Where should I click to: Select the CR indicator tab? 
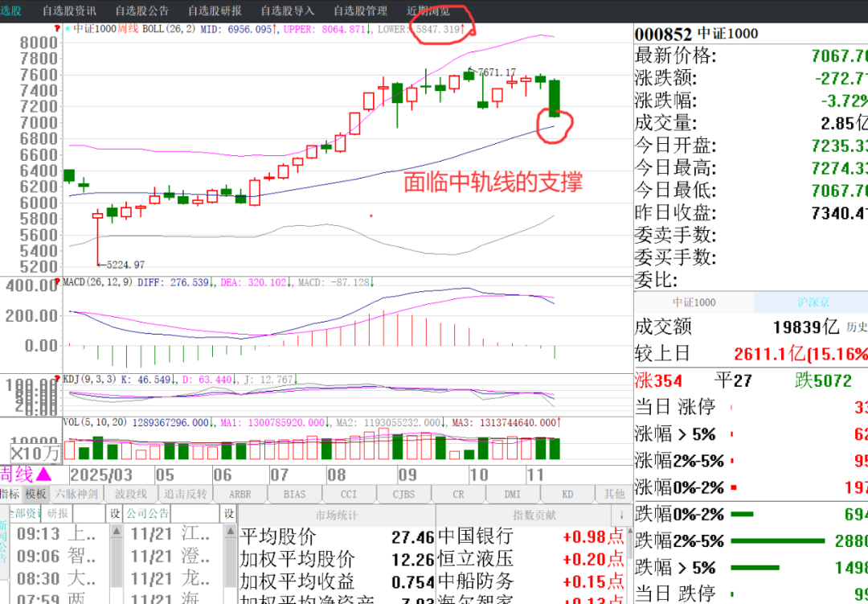(458, 494)
